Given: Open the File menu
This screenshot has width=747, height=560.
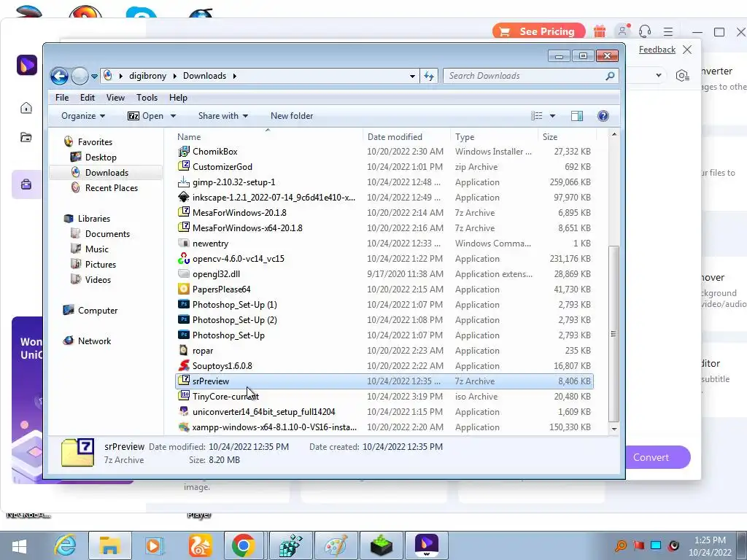Looking at the screenshot, I should pyautogui.click(x=62, y=98).
